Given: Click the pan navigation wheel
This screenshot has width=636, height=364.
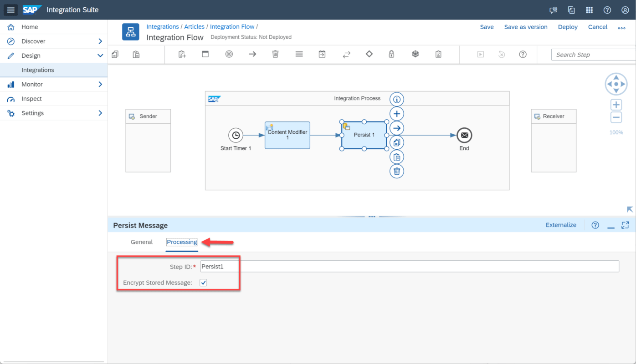Looking at the screenshot, I should (616, 84).
